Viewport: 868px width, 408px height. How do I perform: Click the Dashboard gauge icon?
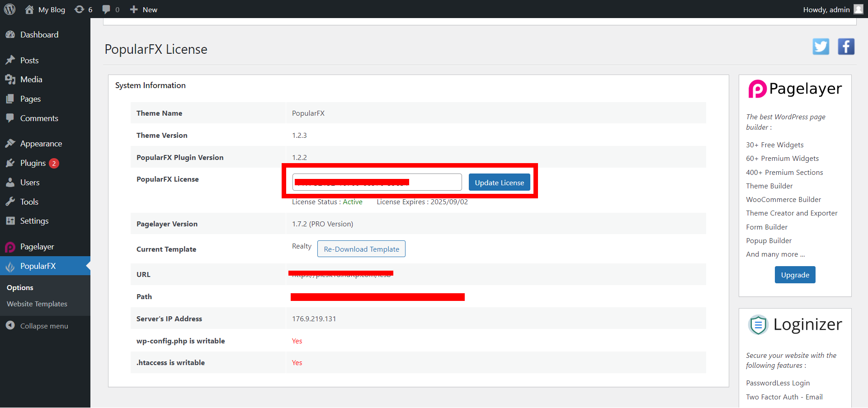click(x=10, y=35)
